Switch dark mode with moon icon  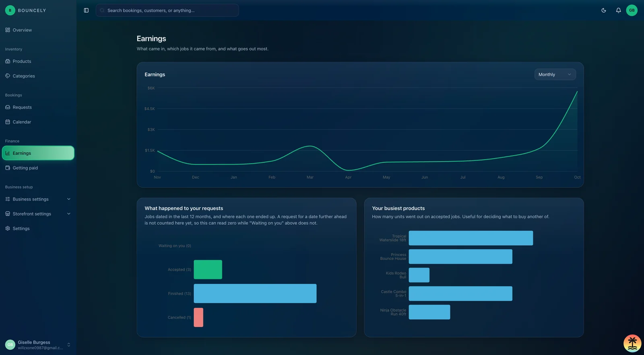pyautogui.click(x=604, y=10)
